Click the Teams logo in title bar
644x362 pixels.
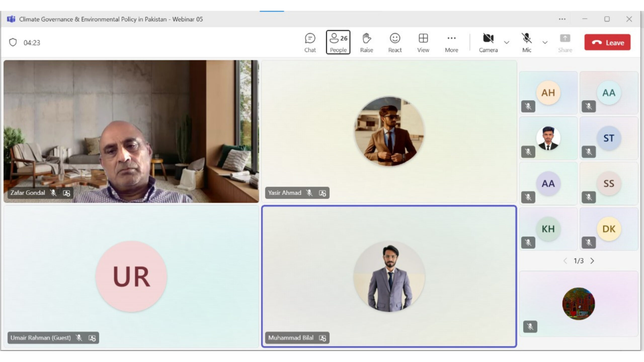pyautogui.click(x=11, y=19)
